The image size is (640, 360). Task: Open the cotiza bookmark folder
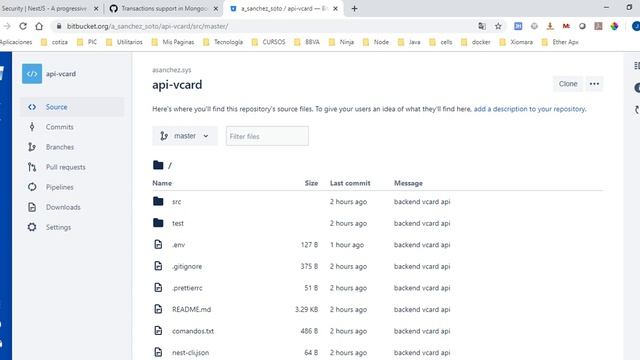pos(54,42)
